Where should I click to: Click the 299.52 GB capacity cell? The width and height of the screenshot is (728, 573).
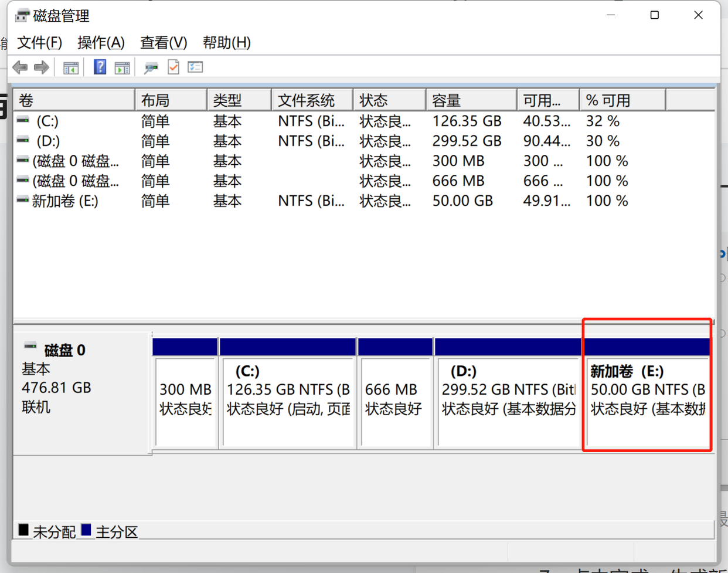[467, 141]
